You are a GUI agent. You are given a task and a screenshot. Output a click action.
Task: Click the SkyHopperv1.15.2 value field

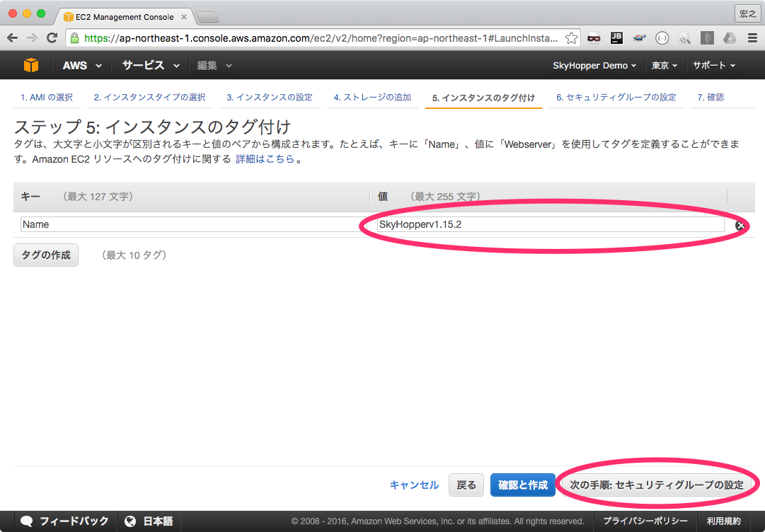click(x=551, y=224)
